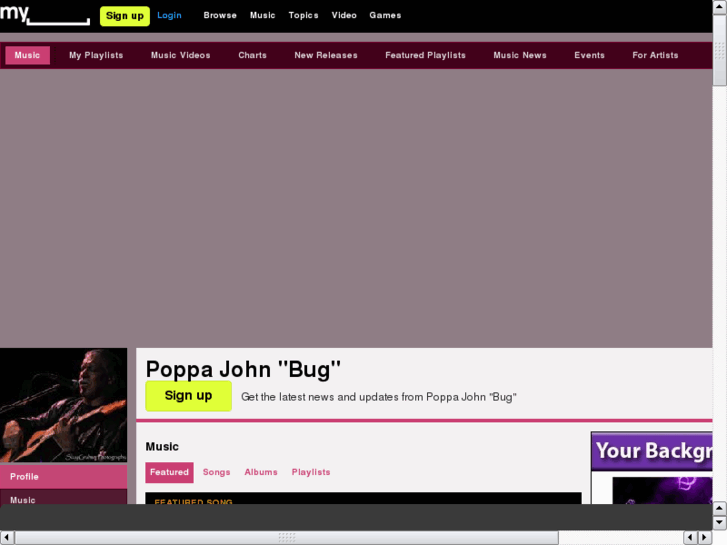Switch to the Songs tab
Image resolution: width=727 pixels, height=545 pixels.
point(217,472)
